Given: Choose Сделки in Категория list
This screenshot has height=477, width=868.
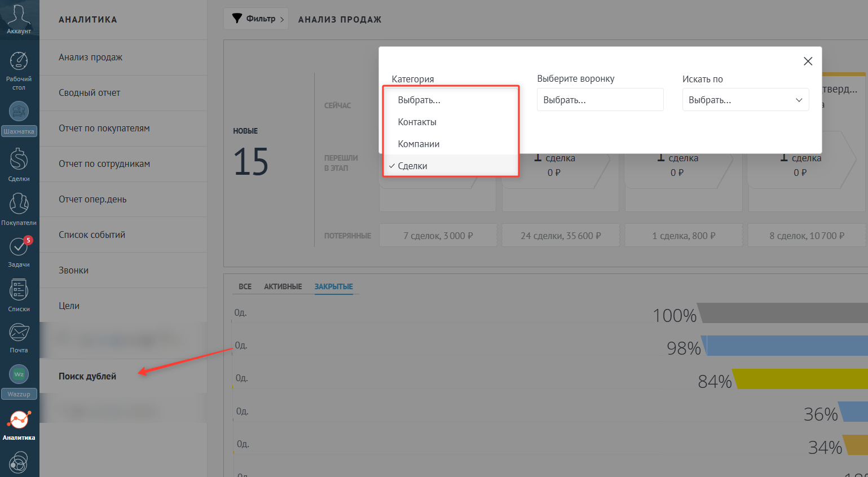Looking at the screenshot, I should click(451, 166).
